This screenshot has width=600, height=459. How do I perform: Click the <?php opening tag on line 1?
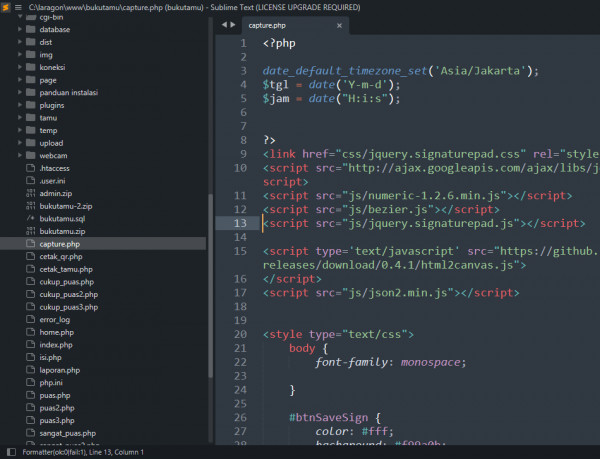279,43
